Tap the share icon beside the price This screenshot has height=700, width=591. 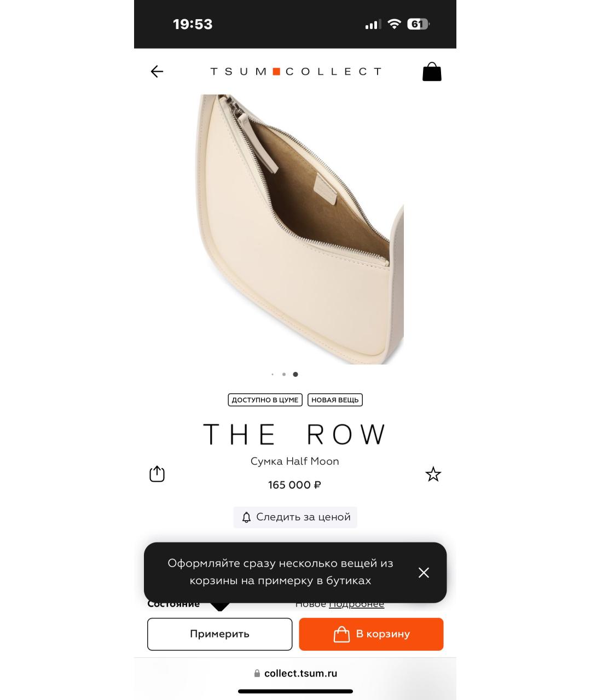[x=157, y=474]
